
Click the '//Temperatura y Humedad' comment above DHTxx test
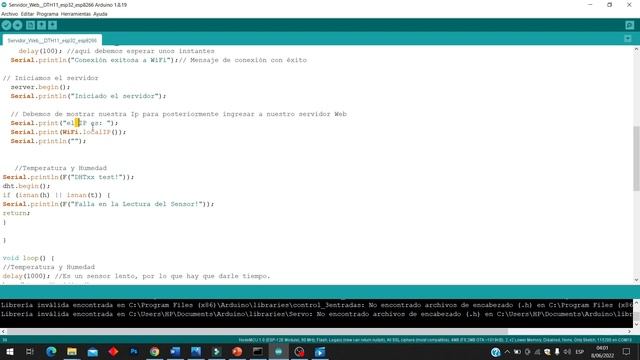[60, 168]
